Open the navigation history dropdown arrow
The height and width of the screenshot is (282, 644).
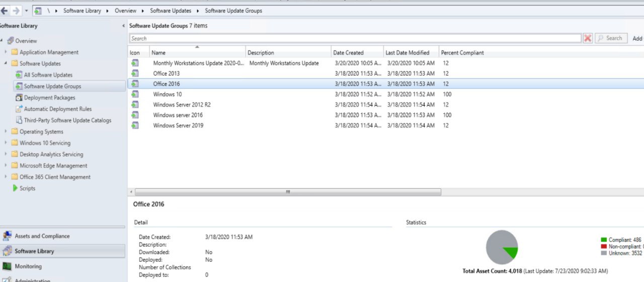click(26, 11)
